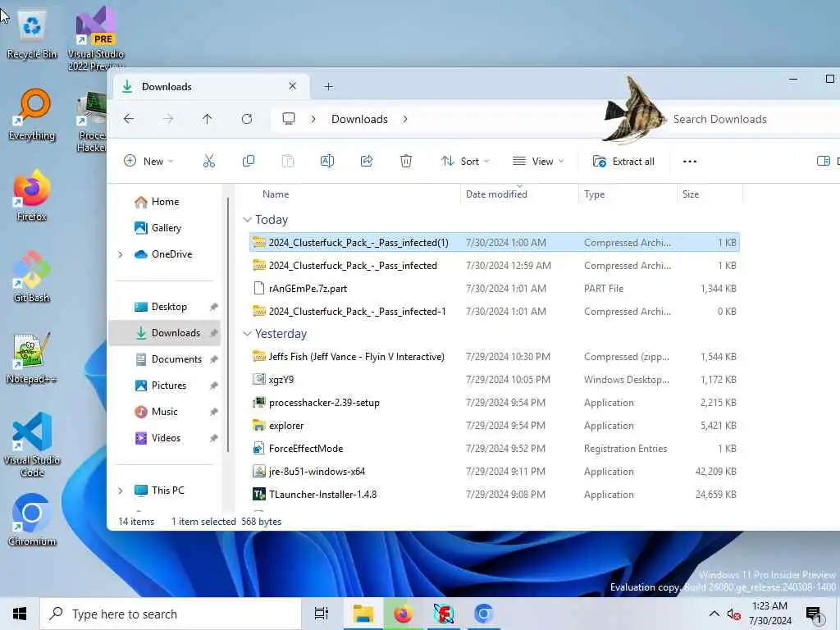The height and width of the screenshot is (630, 840).
Task: Open Home in navigation pane
Action: coord(157,202)
